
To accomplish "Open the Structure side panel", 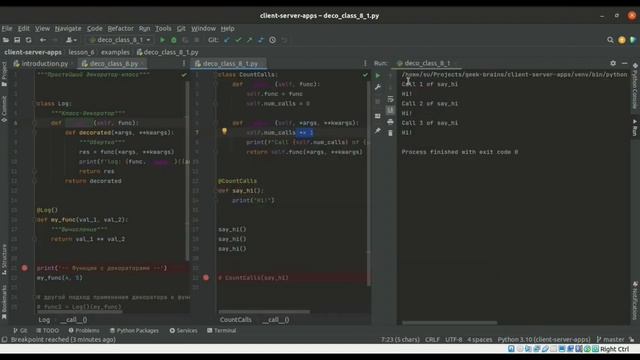I will [4, 259].
